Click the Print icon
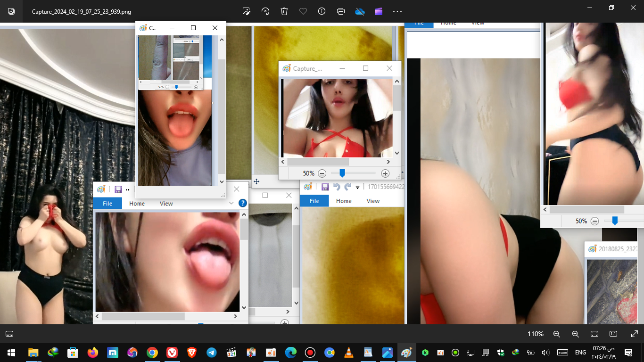Viewport: 644px width, 362px height. tap(341, 11)
